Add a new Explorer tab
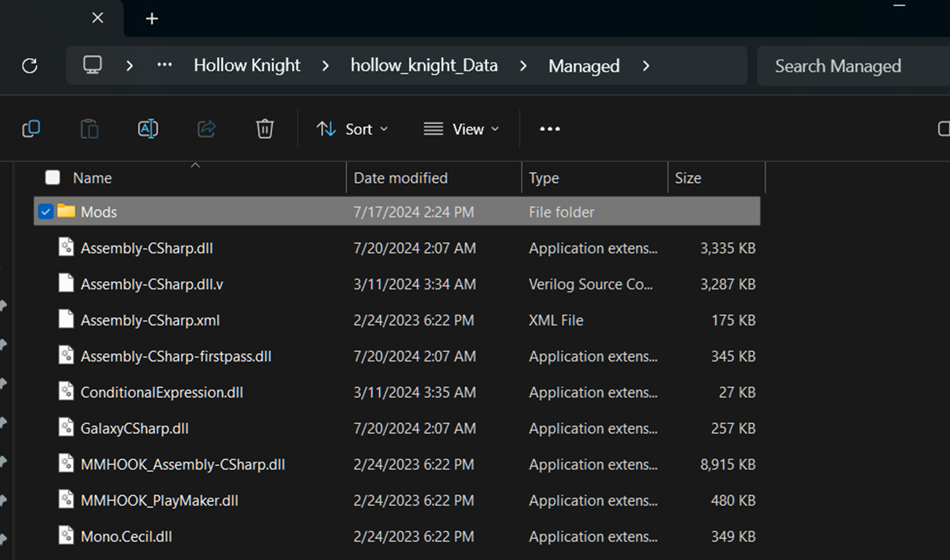The height and width of the screenshot is (560, 950). coord(152,19)
